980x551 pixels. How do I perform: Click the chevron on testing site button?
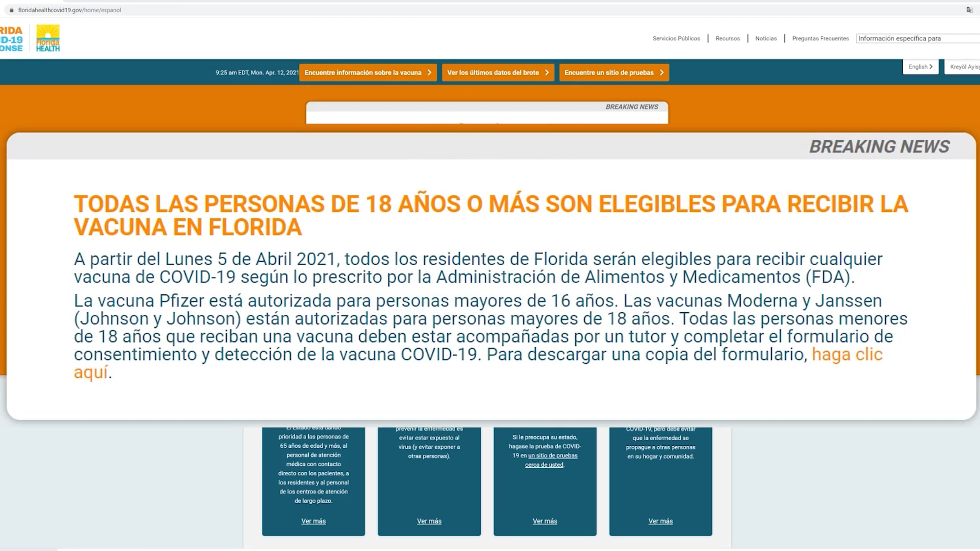(x=661, y=73)
